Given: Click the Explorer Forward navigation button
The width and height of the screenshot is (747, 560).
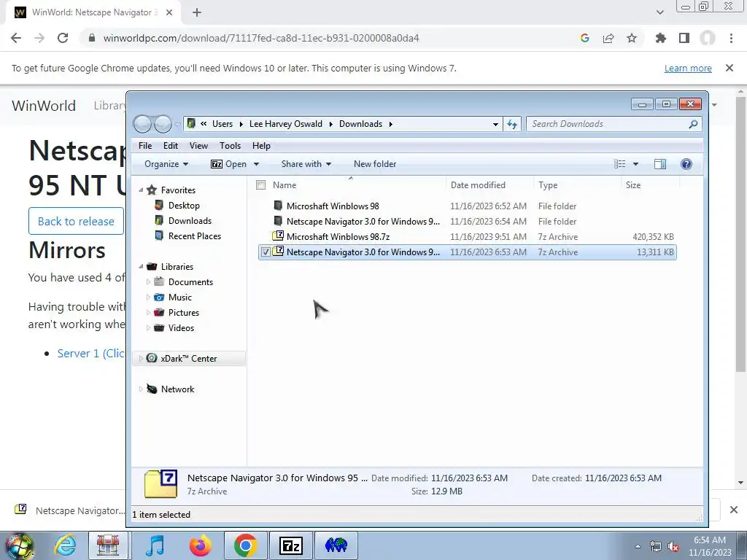Looking at the screenshot, I should coord(163,124).
